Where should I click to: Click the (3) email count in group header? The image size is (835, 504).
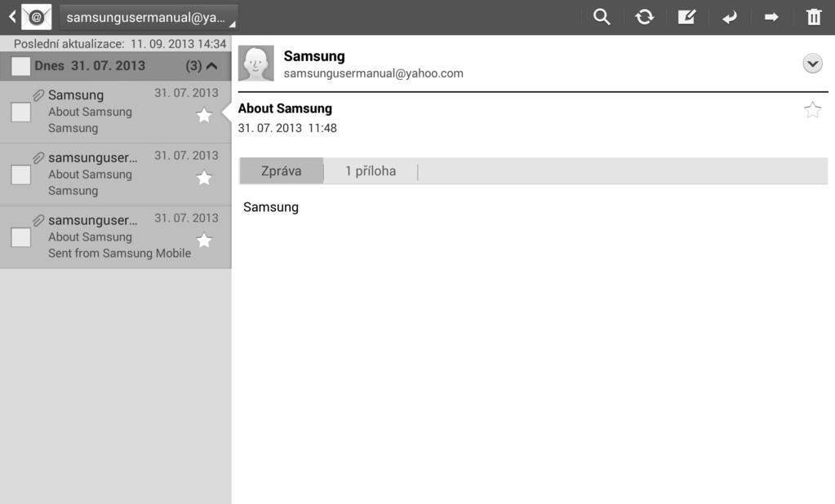point(193,66)
